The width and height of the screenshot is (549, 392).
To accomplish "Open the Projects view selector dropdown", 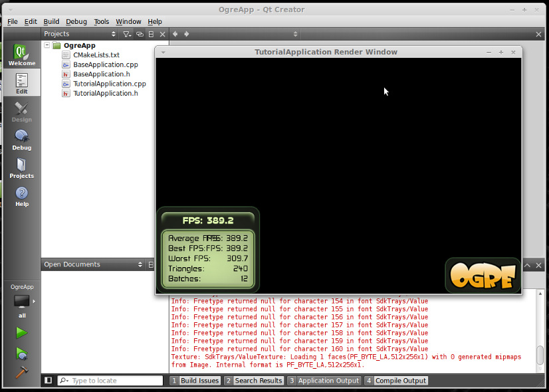I will tap(80, 34).
